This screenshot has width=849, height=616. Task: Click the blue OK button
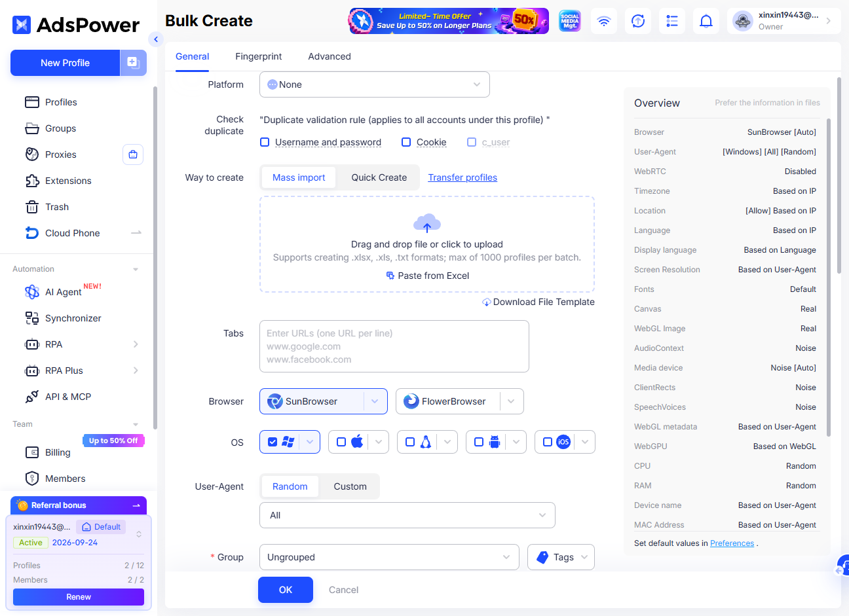(x=286, y=590)
